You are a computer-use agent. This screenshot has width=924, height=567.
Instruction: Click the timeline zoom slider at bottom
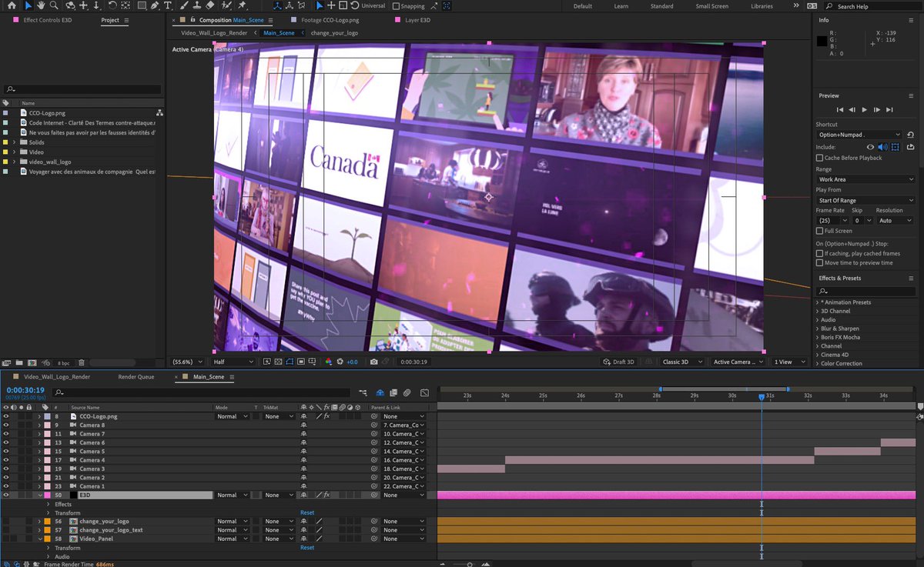(x=470, y=564)
